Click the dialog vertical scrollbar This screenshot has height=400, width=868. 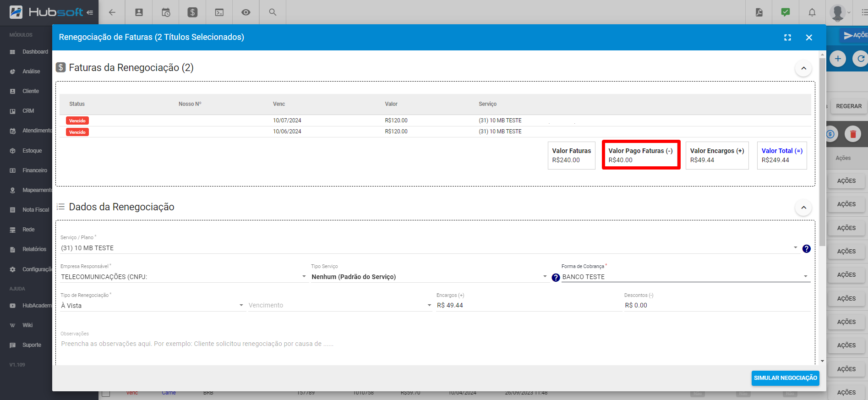pyautogui.click(x=823, y=151)
